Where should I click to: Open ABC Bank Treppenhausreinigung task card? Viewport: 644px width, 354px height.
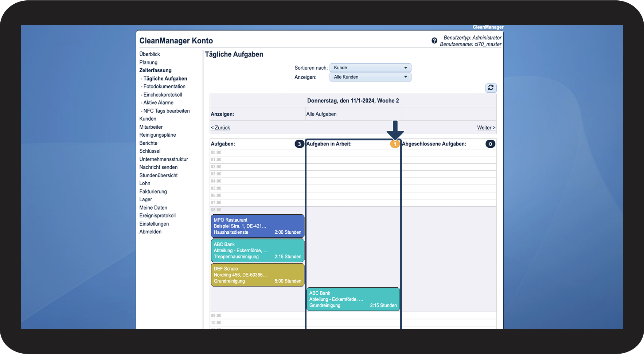(258, 250)
